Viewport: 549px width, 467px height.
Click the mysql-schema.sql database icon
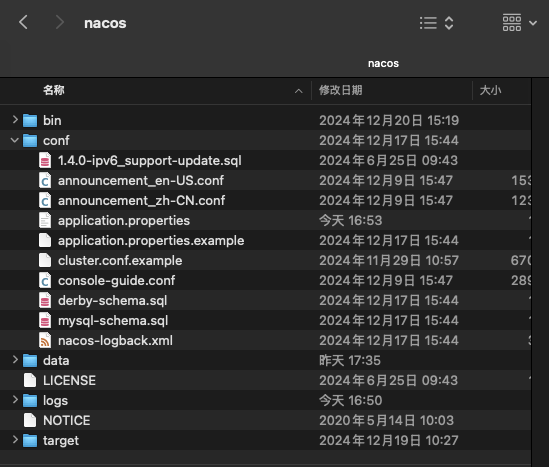click(45, 320)
